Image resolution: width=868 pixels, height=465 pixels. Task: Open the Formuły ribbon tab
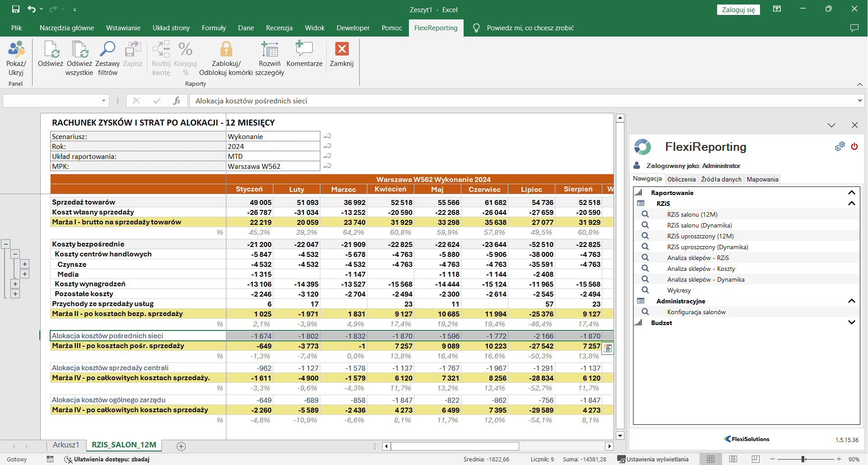[214, 28]
